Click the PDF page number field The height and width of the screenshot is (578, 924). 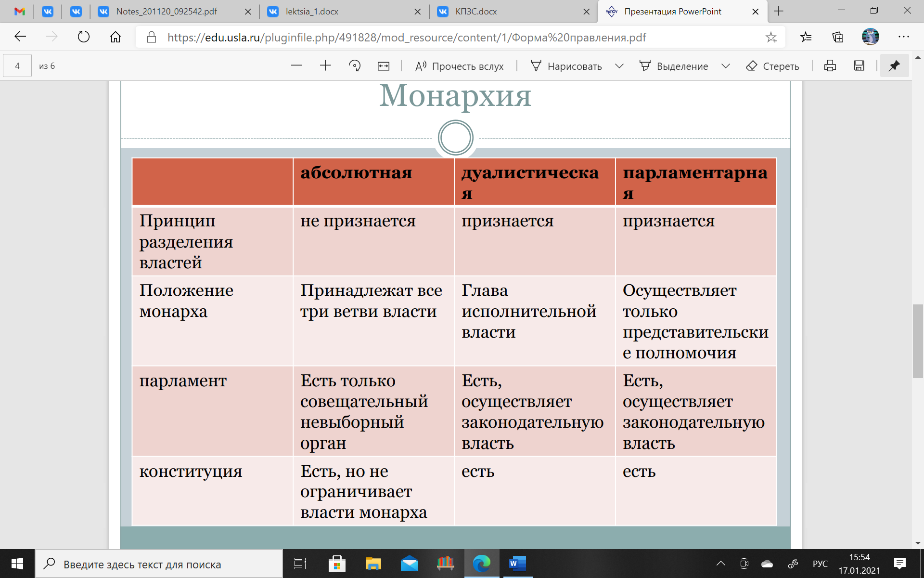point(17,66)
